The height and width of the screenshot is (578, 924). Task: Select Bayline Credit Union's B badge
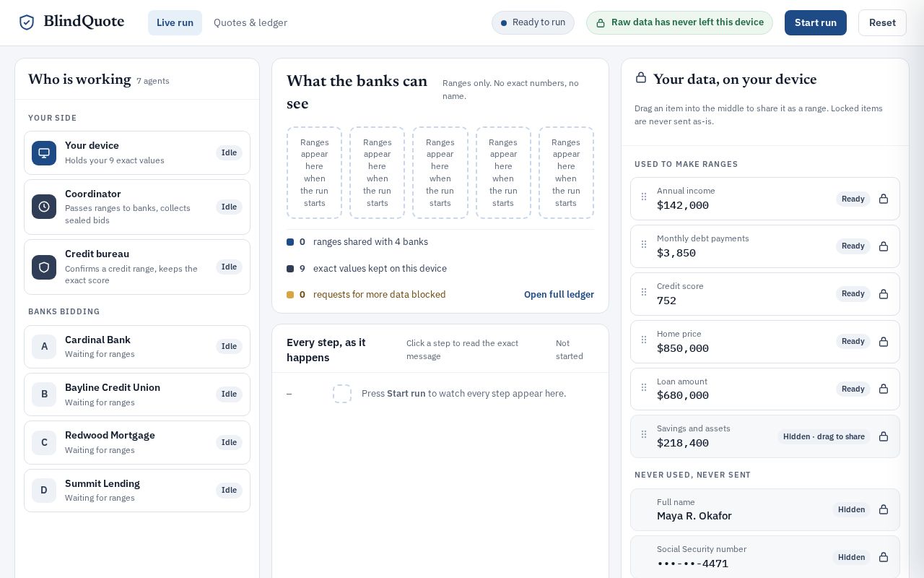(x=44, y=394)
